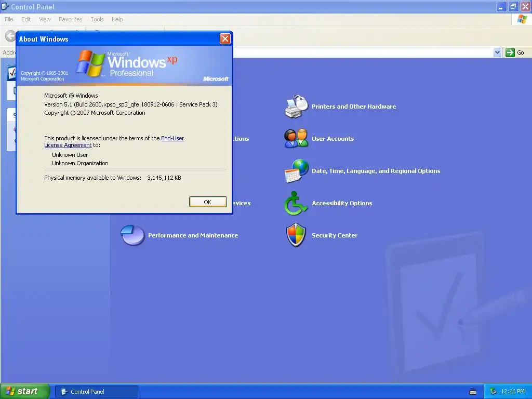Click the physical memory value 3,145,112 KB
This screenshot has height=399, width=532.
point(164,178)
